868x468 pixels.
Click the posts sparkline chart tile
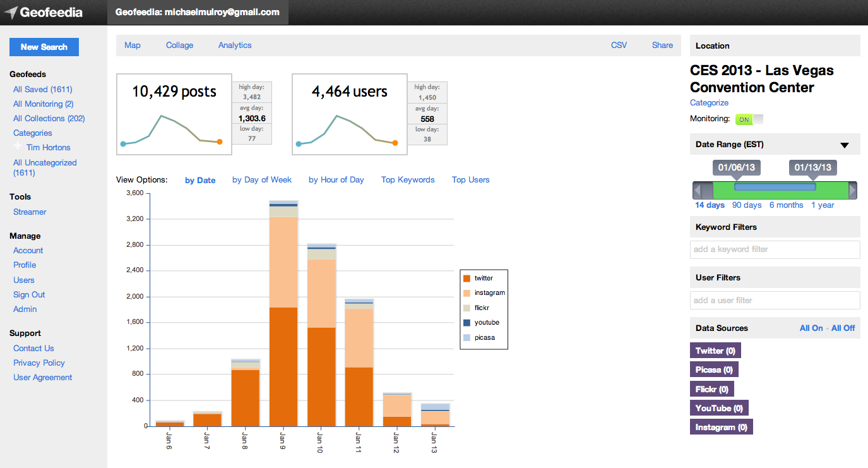coord(174,114)
